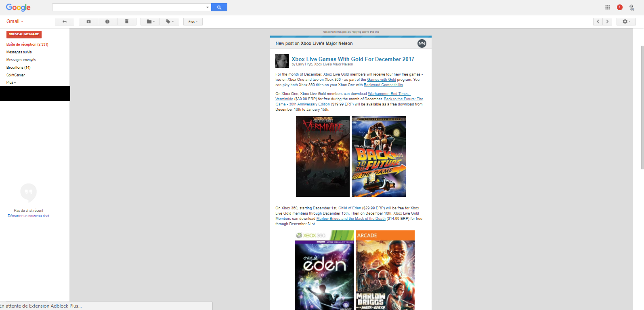Open the Child of Eden link

350,208
